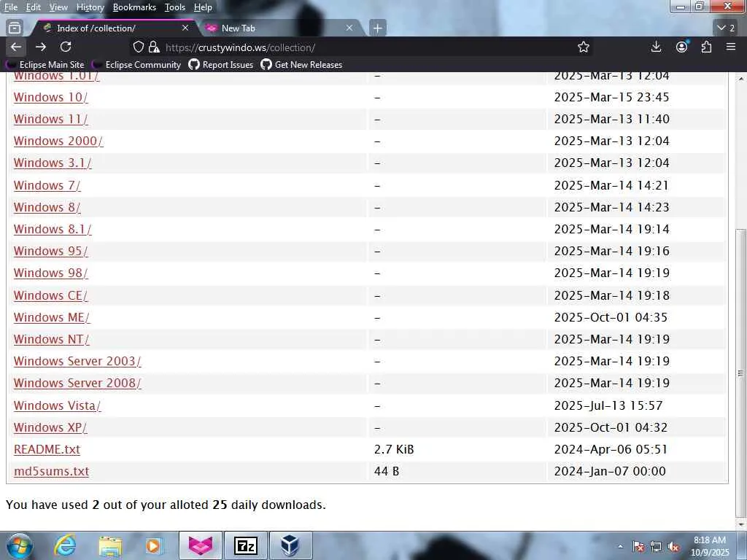Image resolution: width=747 pixels, height=560 pixels.
Task: Open the Tools menu
Action: coord(175,7)
